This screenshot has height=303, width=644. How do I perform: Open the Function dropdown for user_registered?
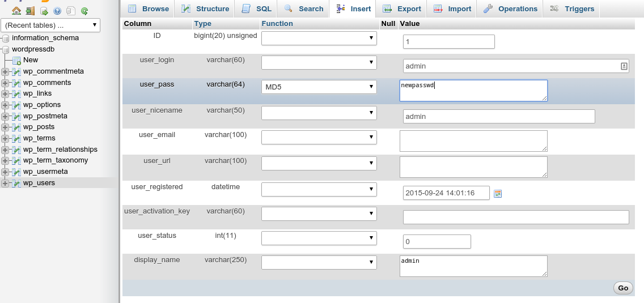tap(319, 189)
